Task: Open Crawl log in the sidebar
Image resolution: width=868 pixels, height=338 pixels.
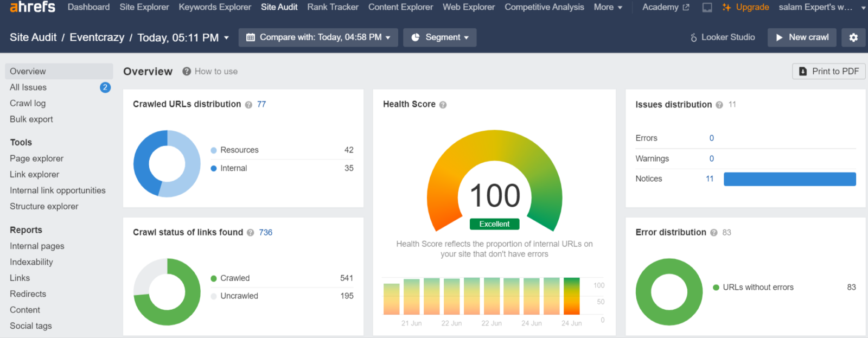Action: (28, 103)
